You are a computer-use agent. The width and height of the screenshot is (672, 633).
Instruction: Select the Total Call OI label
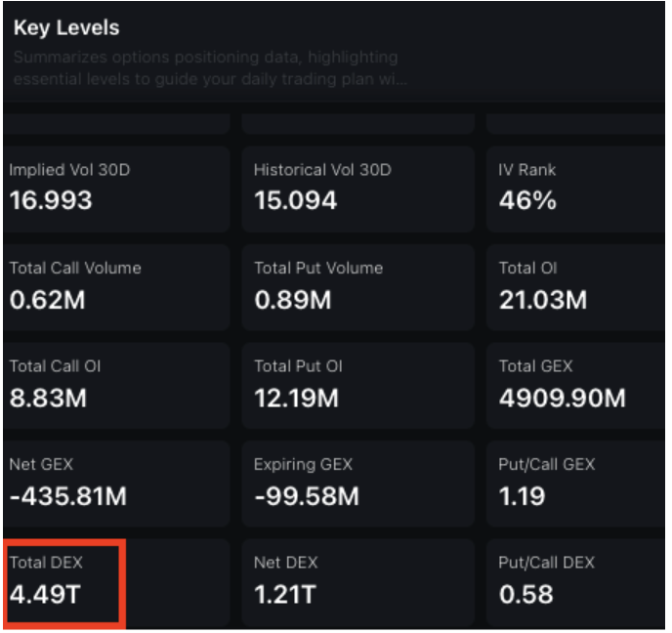[55, 366]
